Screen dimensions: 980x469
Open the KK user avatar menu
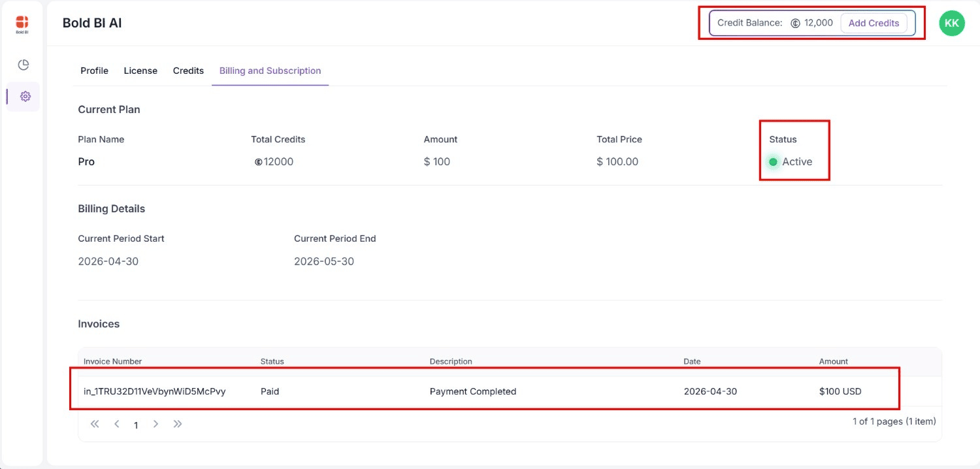pos(952,23)
